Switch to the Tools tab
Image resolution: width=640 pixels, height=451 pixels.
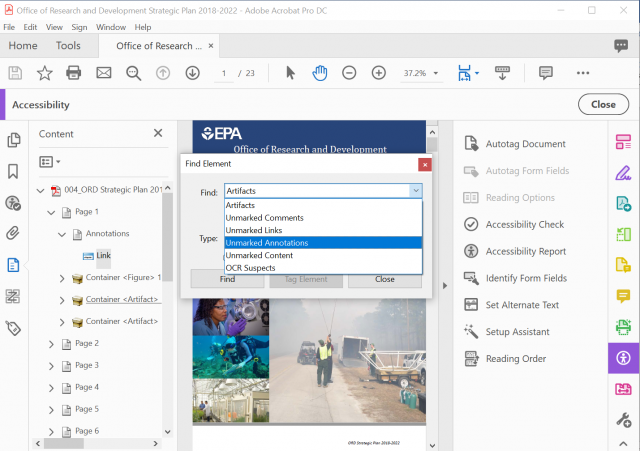68,45
